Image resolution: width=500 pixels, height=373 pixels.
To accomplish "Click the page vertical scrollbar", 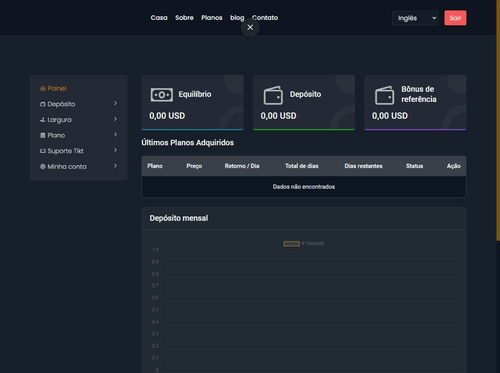I will (498, 120).
